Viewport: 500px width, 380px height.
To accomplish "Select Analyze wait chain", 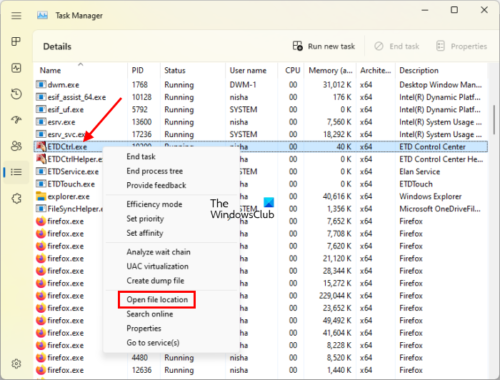I will click(x=158, y=252).
